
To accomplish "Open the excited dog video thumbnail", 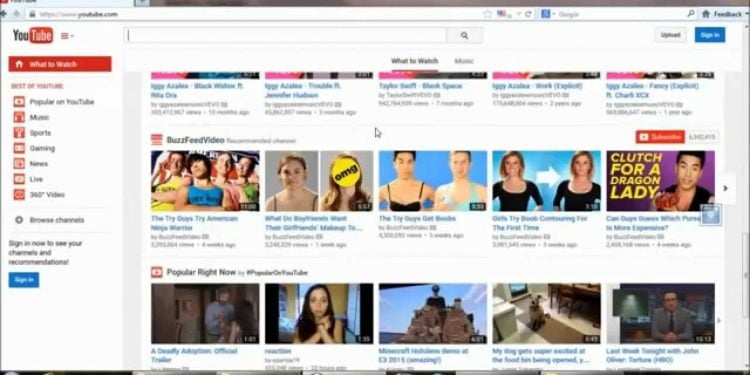I will click(x=547, y=313).
